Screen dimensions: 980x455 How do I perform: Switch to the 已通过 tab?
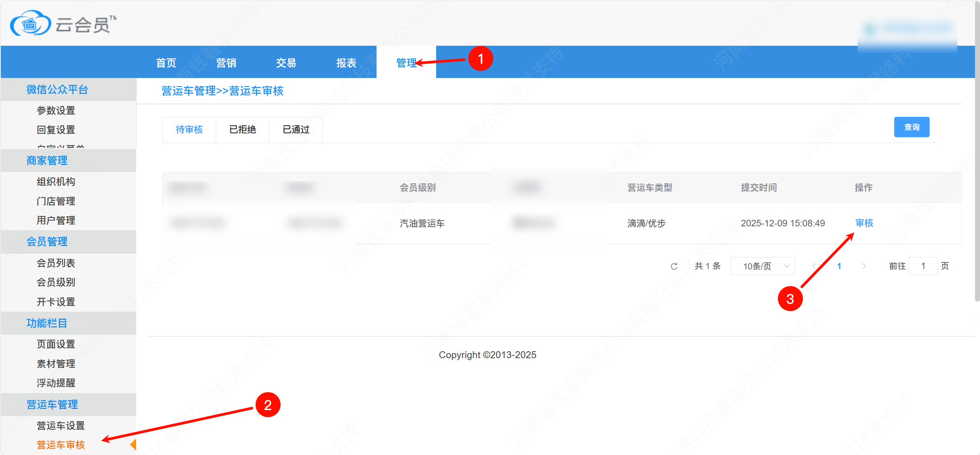tap(295, 130)
